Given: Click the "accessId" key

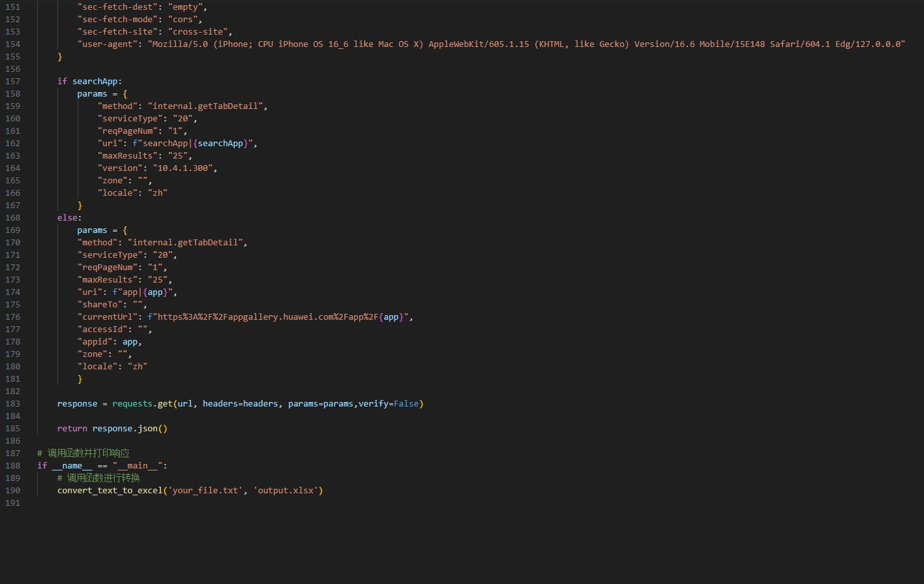Looking at the screenshot, I should point(102,330).
